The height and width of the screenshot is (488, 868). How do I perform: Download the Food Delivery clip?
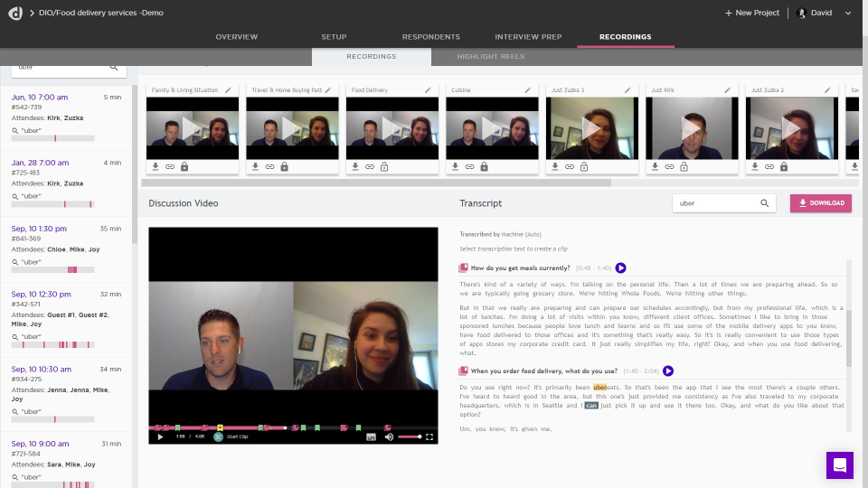point(355,166)
